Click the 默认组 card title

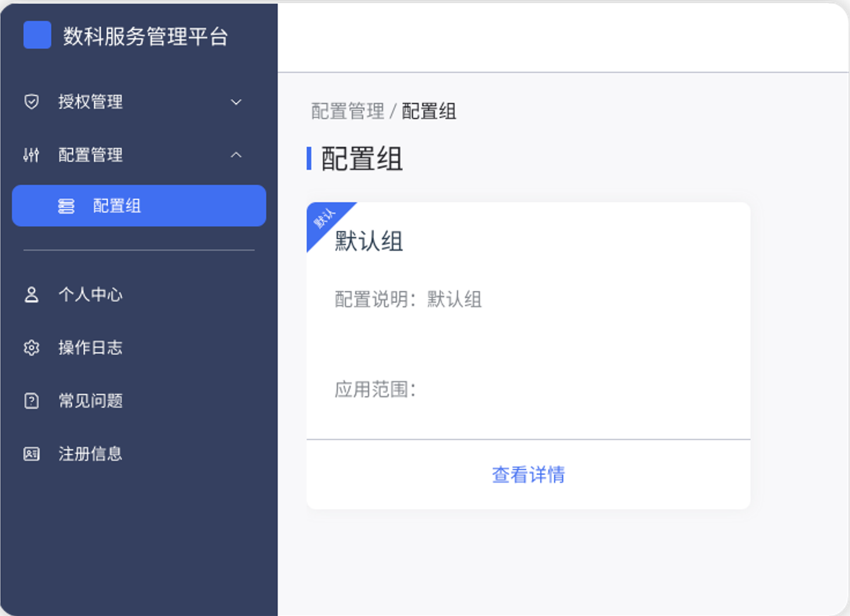pos(369,241)
